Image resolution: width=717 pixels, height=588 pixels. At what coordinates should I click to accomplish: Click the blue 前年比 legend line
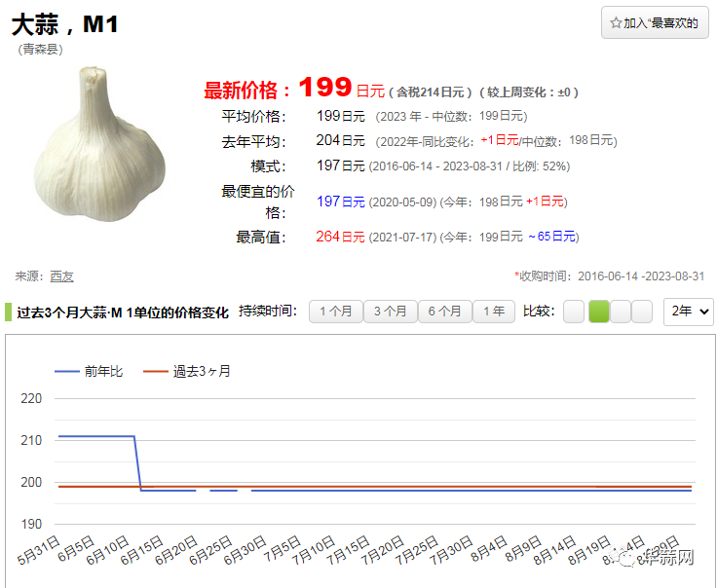(x=66, y=371)
